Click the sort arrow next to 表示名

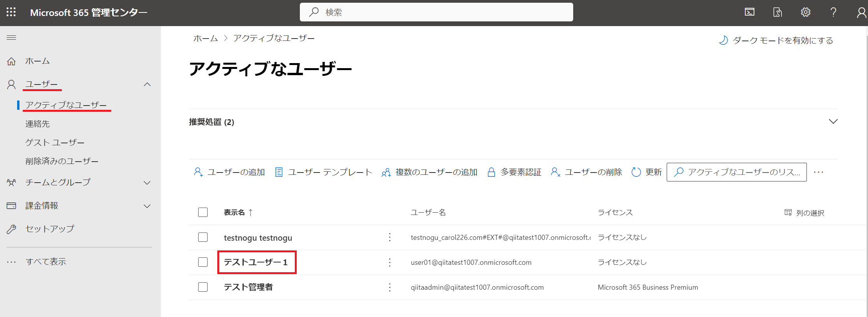250,212
